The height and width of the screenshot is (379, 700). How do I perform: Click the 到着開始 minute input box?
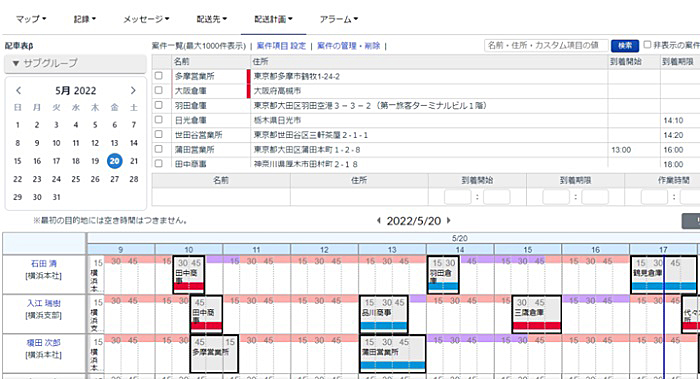click(x=496, y=197)
